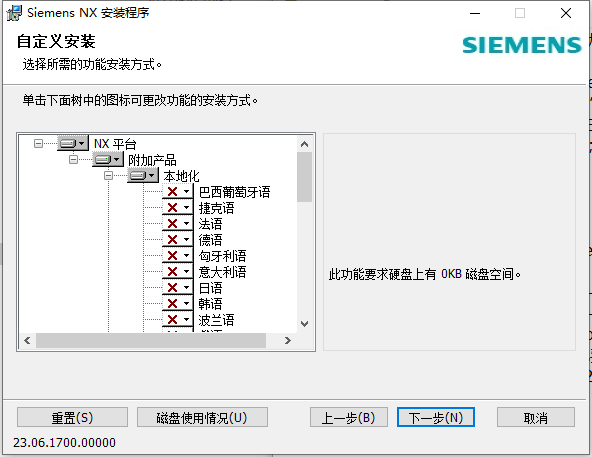This screenshot has width=592, height=457.
Task: Click the 重置(S) button
Action: (72, 417)
